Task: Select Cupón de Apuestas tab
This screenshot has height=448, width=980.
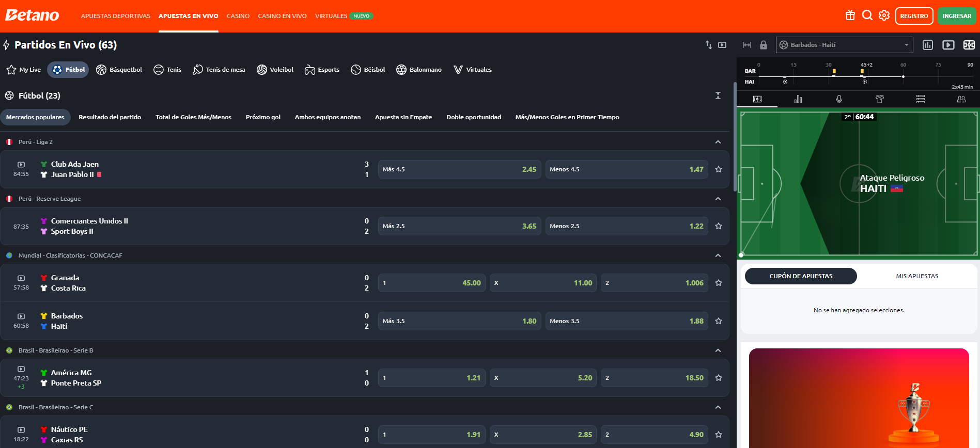Action: click(x=801, y=276)
